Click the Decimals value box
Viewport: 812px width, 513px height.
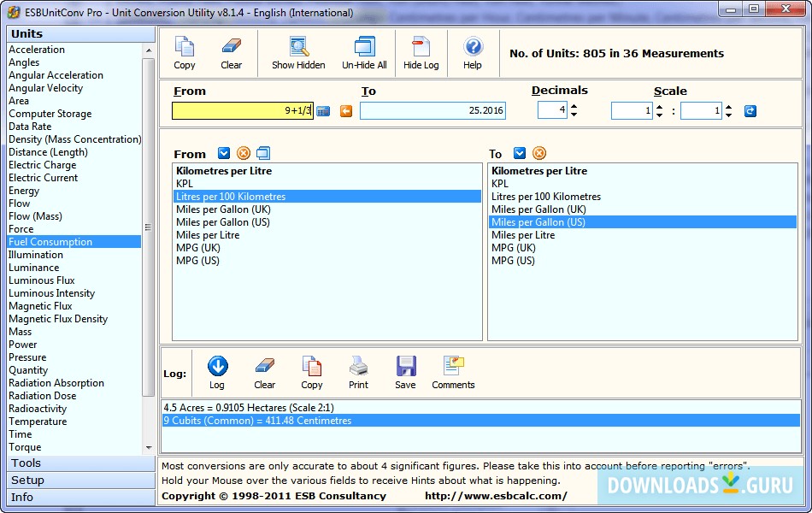point(552,109)
